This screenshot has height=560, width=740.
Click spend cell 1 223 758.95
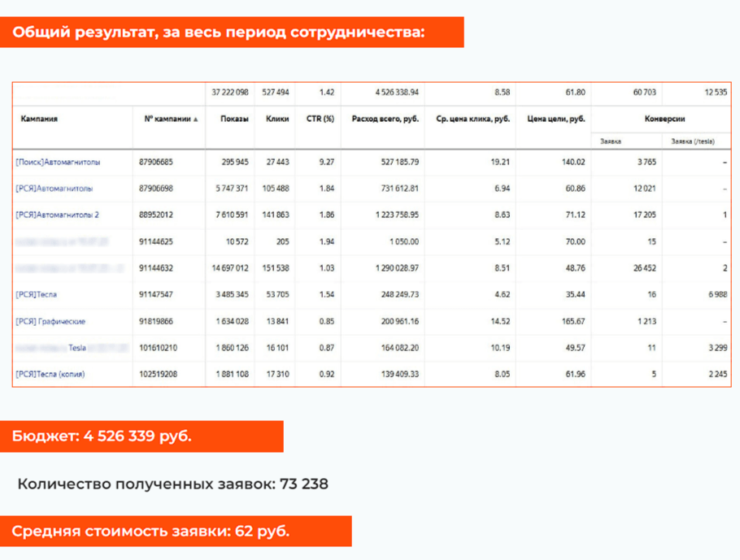click(397, 215)
